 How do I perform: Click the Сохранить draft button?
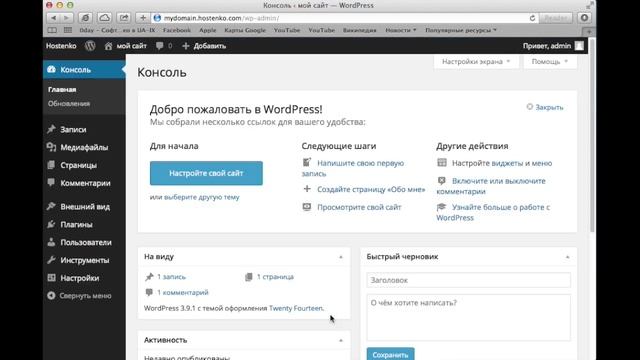pyautogui.click(x=390, y=355)
